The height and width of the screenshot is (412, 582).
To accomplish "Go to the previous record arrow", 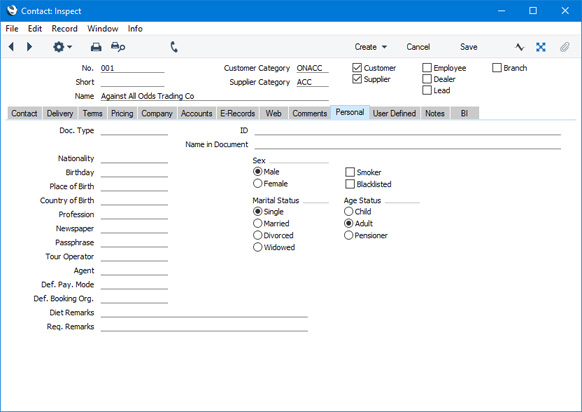I will coord(12,47).
